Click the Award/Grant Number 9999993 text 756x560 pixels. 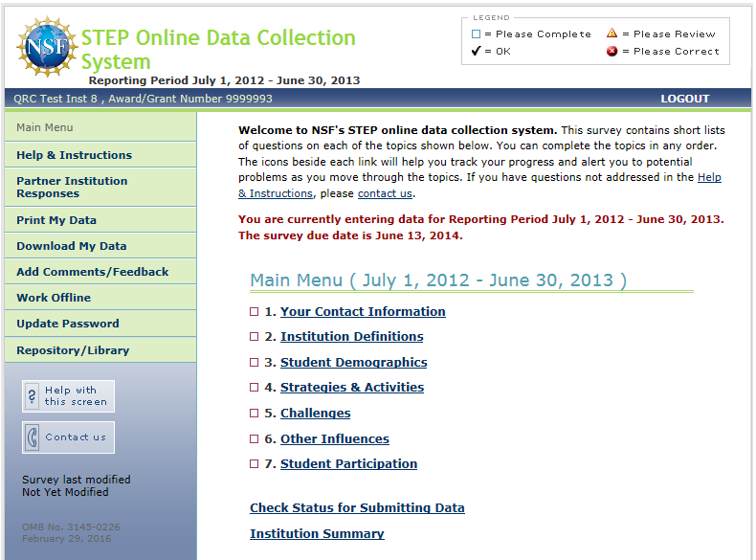coord(190,99)
